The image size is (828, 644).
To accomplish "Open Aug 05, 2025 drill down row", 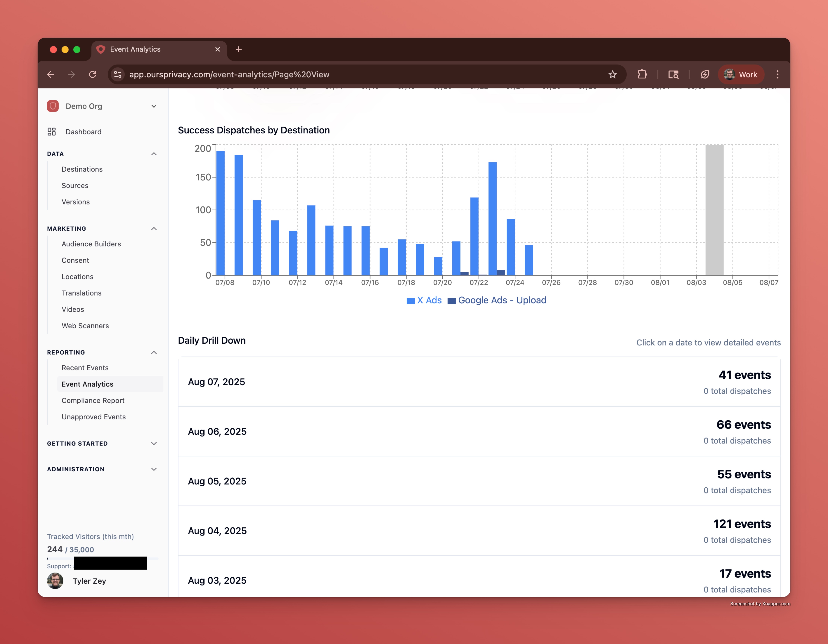I will (x=479, y=481).
